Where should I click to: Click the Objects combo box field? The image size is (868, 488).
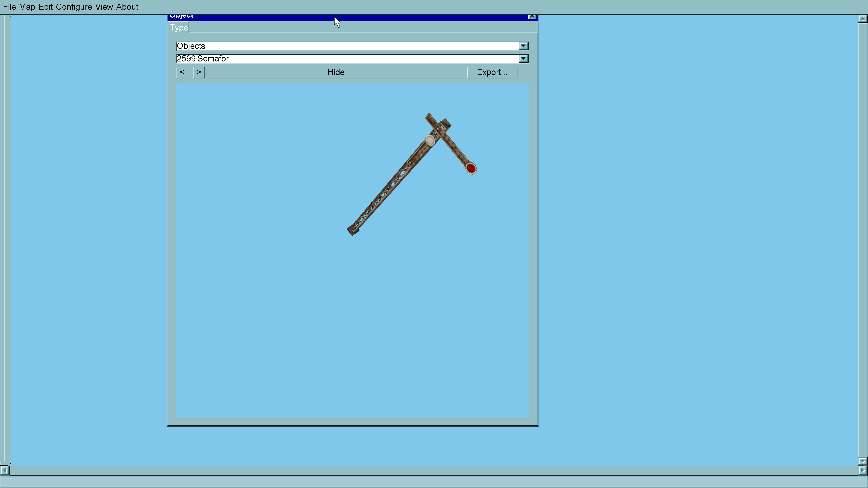click(347, 46)
